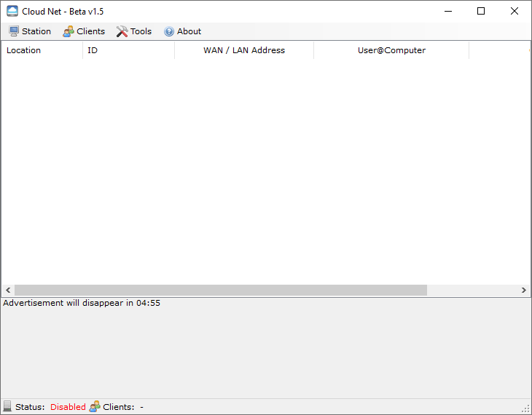The image size is (532, 415).
Task: Click the About question mark icon
Action: (x=169, y=31)
